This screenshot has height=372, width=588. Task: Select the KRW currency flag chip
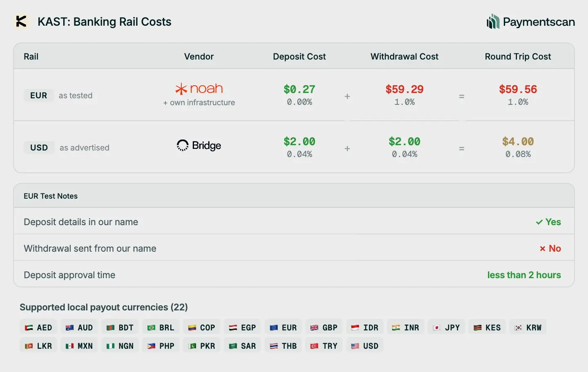pos(528,328)
